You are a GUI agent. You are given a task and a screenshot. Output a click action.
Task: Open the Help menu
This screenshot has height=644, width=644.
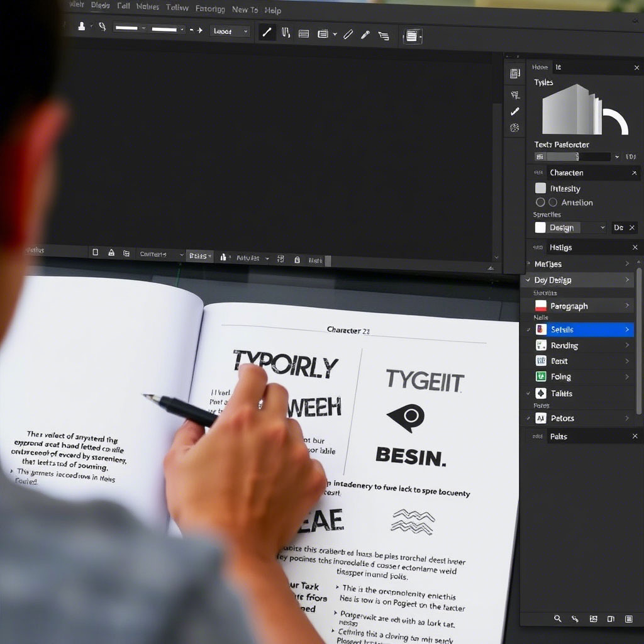(x=273, y=10)
